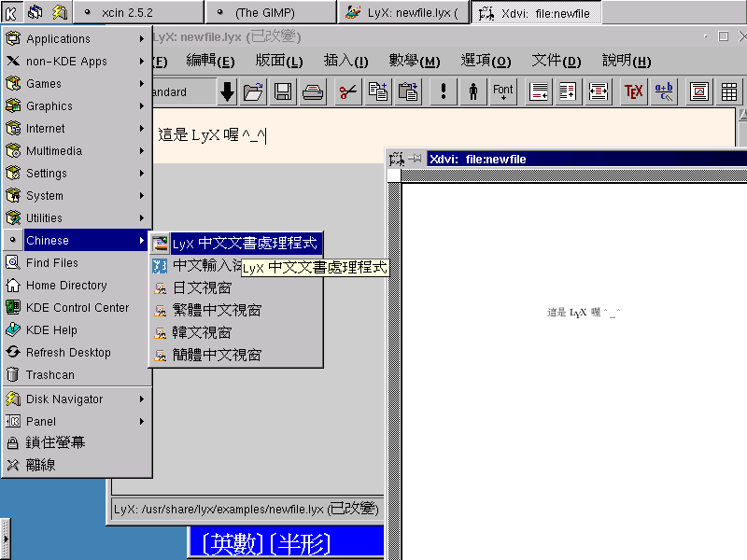Image resolution: width=747 pixels, height=560 pixels.
Task: Open the Font toolbar button
Action: coord(503,91)
